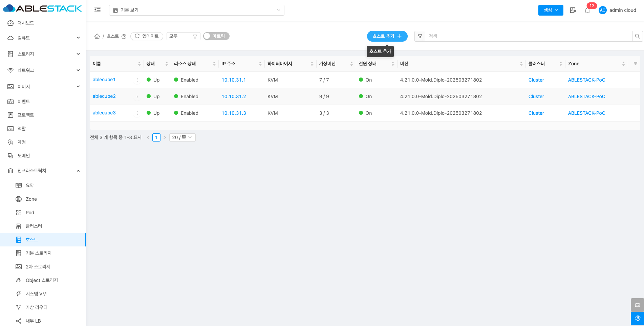644x326 pixels.
Task: Sort table by 이름 column
Action: point(139,64)
